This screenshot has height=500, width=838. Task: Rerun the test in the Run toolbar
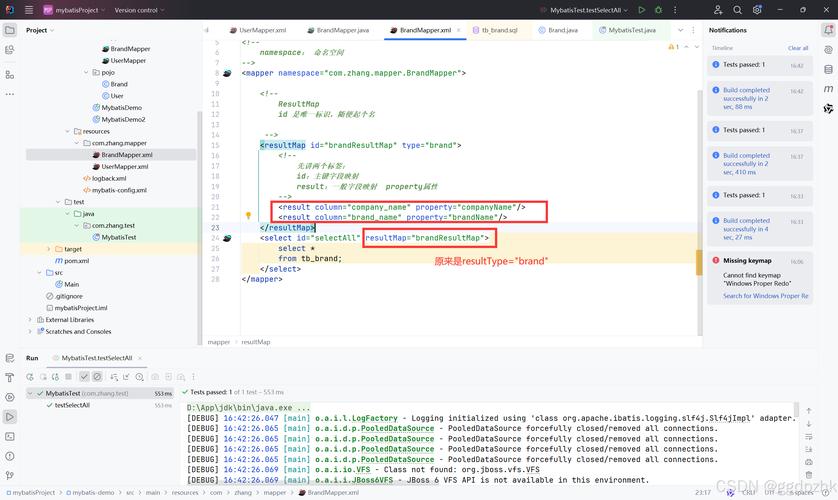[x=31, y=376]
